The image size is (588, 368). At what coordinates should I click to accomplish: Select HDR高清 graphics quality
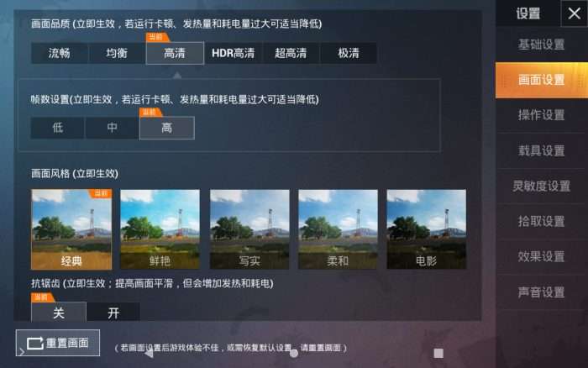pyautogui.click(x=233, y=53)
